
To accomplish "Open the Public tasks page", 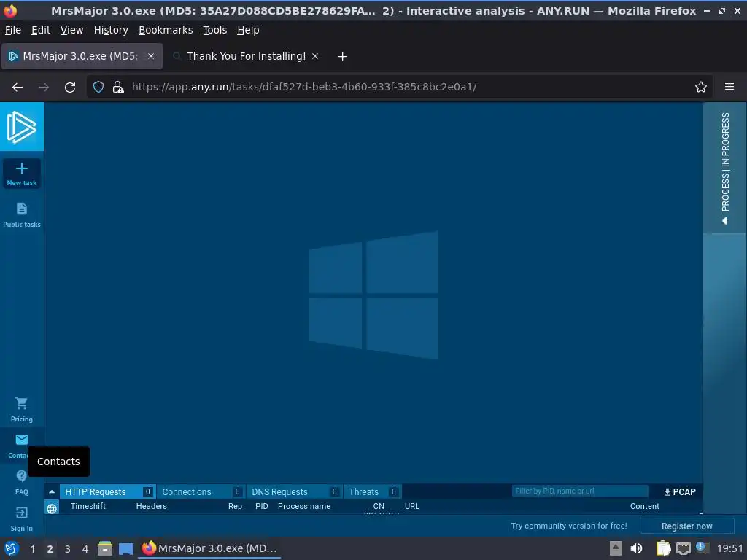I will (21, 215).
